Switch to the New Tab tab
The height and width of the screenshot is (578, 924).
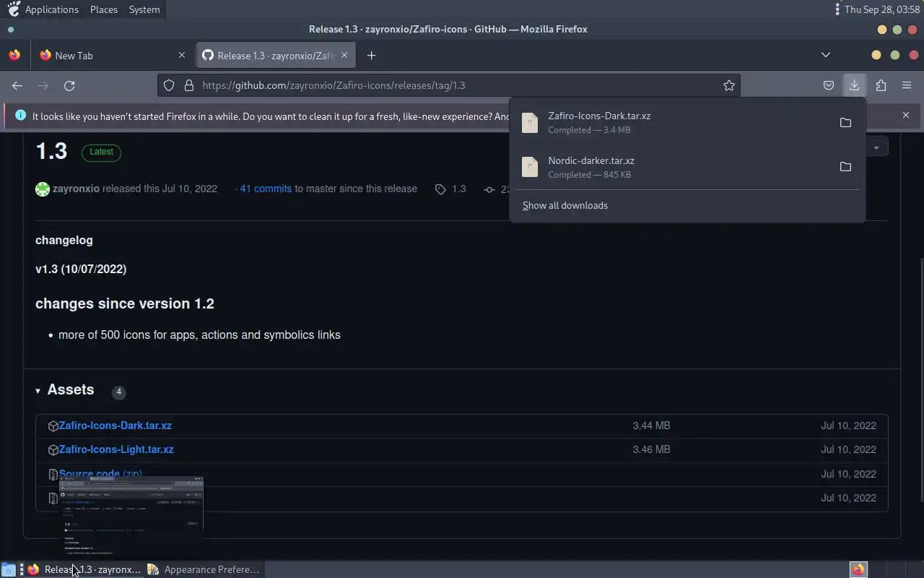tap(113, 56)
